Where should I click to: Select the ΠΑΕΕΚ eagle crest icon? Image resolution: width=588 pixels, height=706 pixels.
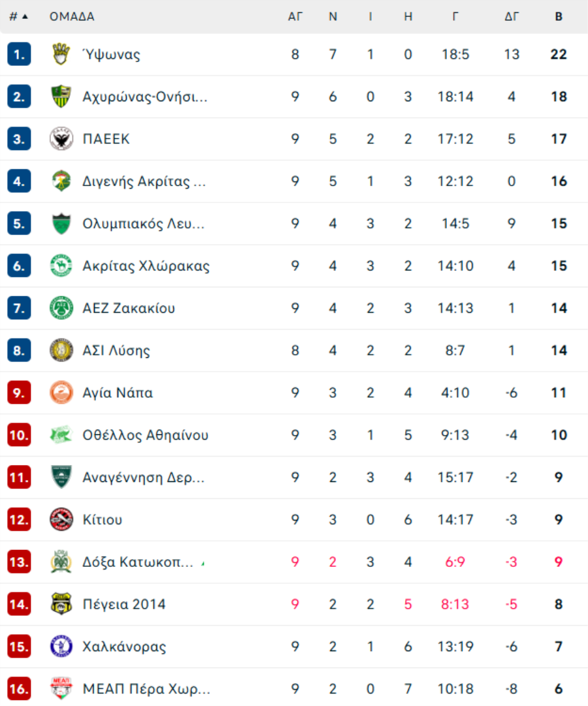61,138
